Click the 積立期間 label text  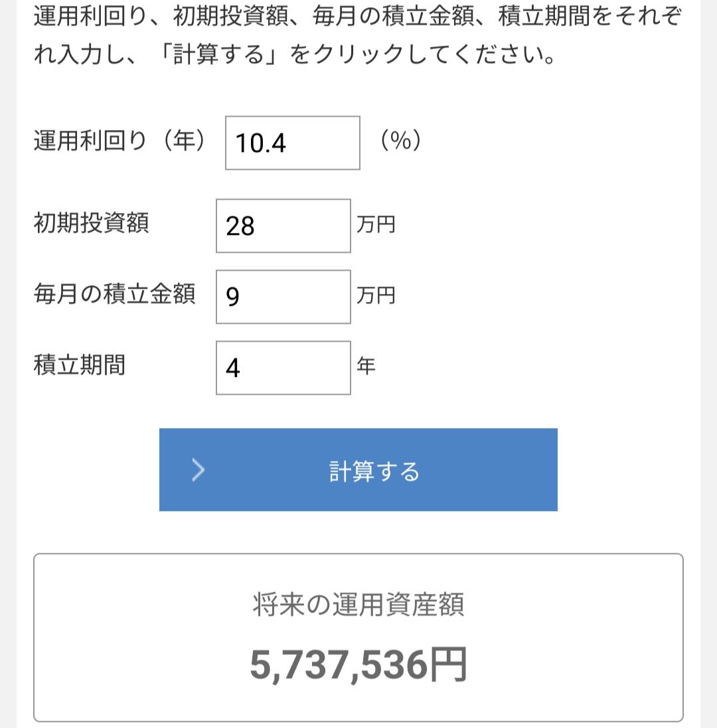coord(80,365)
